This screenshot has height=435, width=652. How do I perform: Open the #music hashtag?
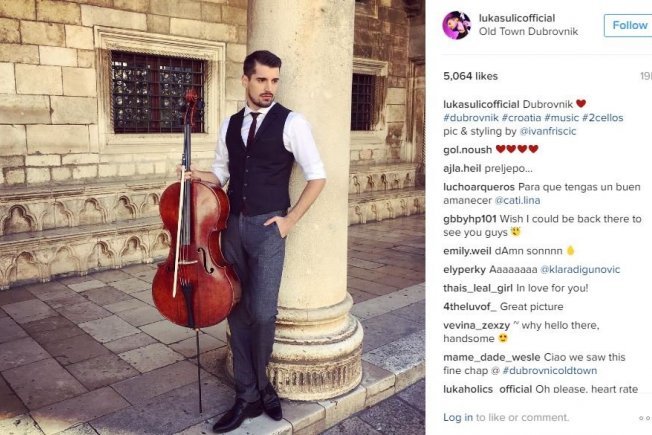(561, 118)
